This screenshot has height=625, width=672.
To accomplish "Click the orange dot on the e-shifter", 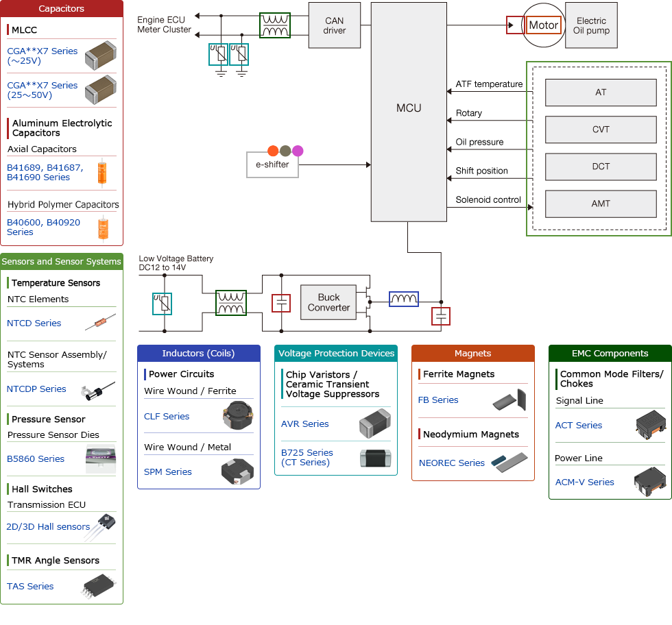I will point(272,149).
